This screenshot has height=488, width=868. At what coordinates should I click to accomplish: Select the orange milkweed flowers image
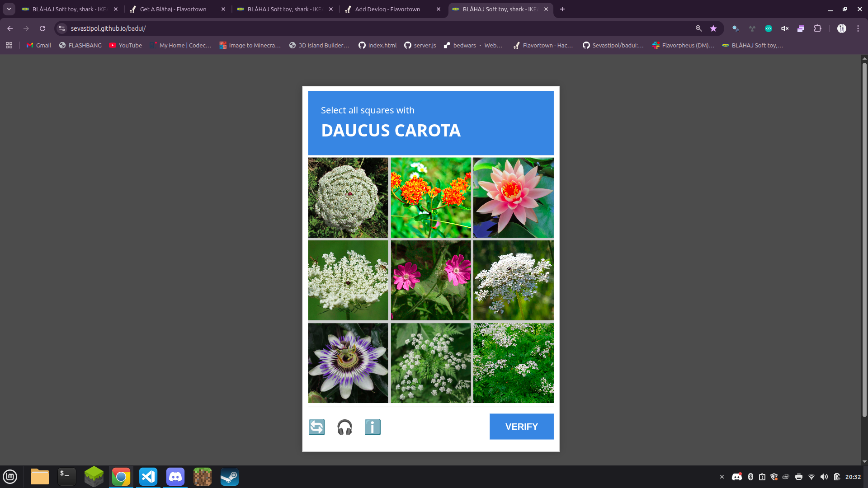coord(430,197)
